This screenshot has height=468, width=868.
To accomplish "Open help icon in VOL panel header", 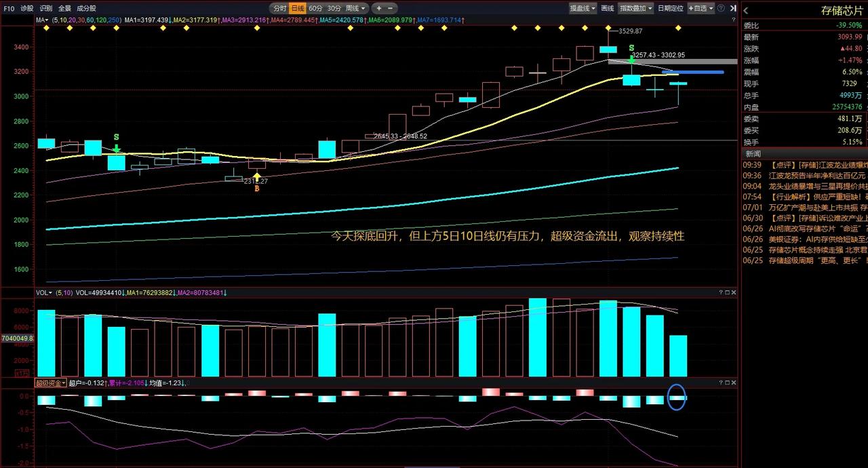I will [x=721, y=293].
